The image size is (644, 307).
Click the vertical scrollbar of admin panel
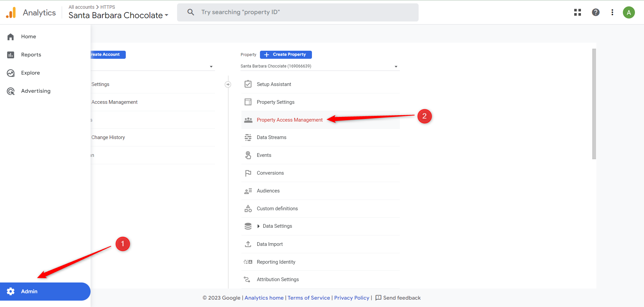pos(594,104)
